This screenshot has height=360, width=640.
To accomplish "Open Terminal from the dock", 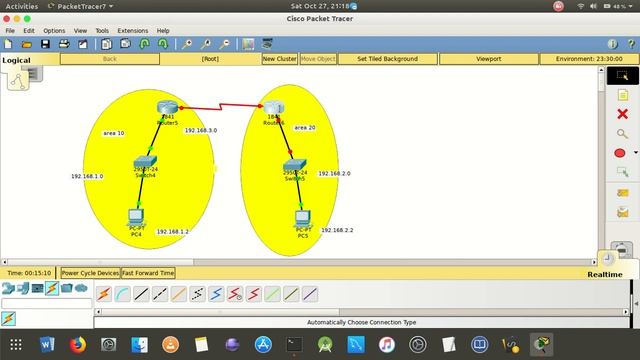I will click(294, 345).
